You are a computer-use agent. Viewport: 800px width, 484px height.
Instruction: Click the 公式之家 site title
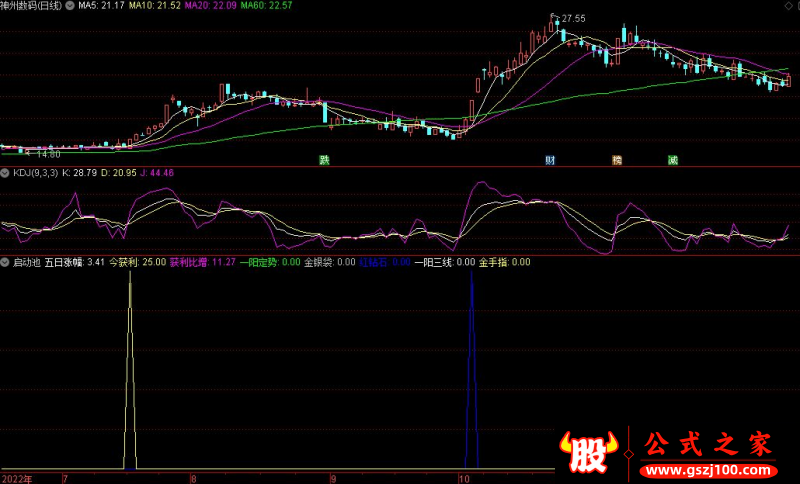click(712, 444)
